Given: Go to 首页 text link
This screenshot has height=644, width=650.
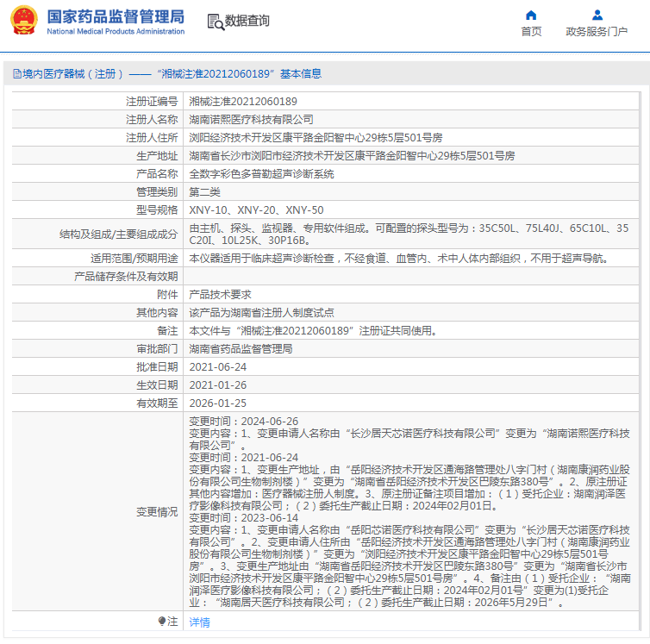Looking at the screenshot, I should [x=531, y=32].
